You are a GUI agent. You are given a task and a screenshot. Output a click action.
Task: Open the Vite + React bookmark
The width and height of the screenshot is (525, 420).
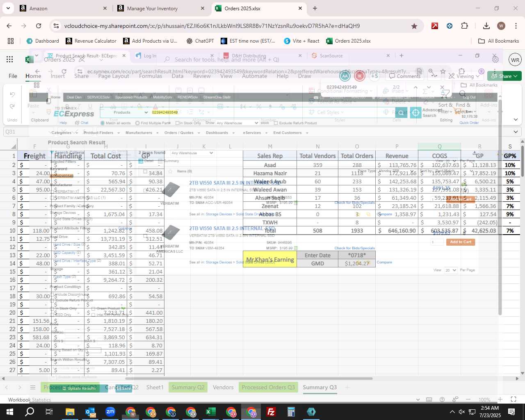pyautogui.click(x=301, y=41)
